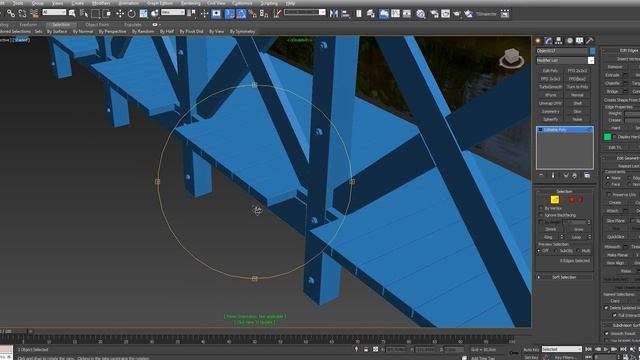
Task: Select the SubObj preview selection radio
Action: (x=557, y=251)
